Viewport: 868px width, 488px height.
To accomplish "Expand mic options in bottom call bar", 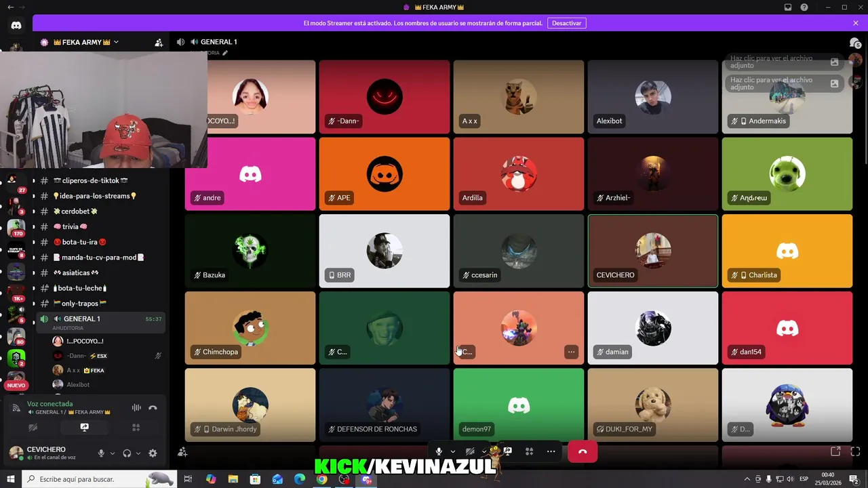I will [452, 451].
